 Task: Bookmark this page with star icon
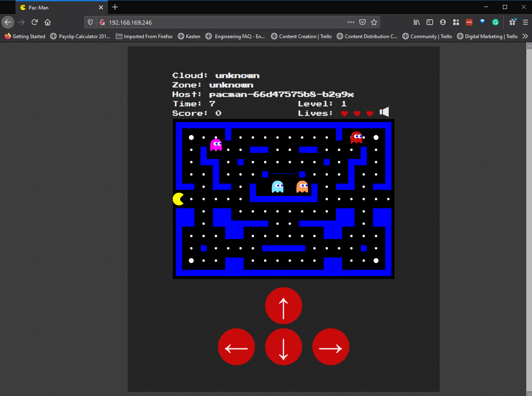[374, 22]
